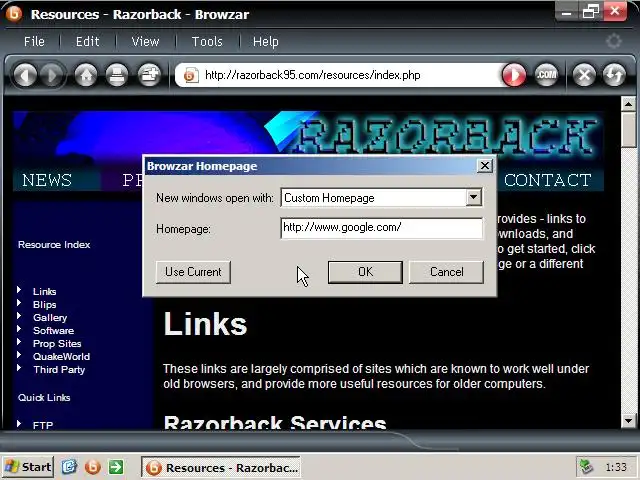Open the NEWS tab on Razorback site
The height and width of the screenshot is (480, 640).
[47, 180]
